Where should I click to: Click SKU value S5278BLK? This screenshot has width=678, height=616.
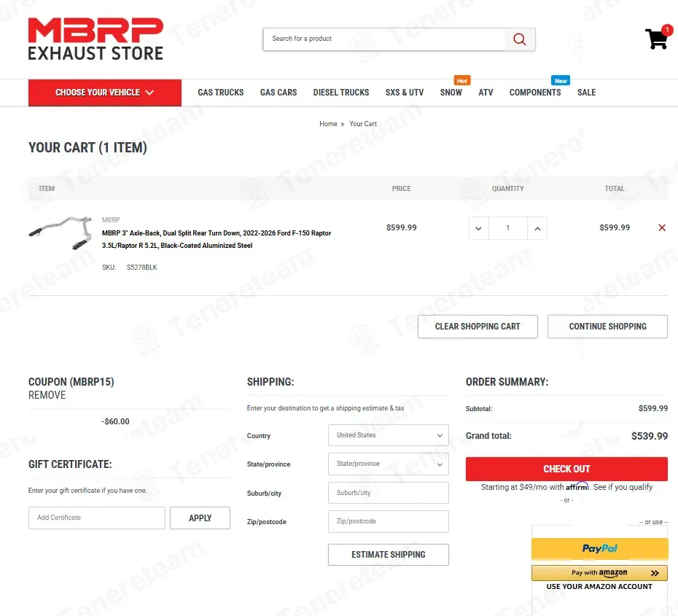[x=142, y=267]
